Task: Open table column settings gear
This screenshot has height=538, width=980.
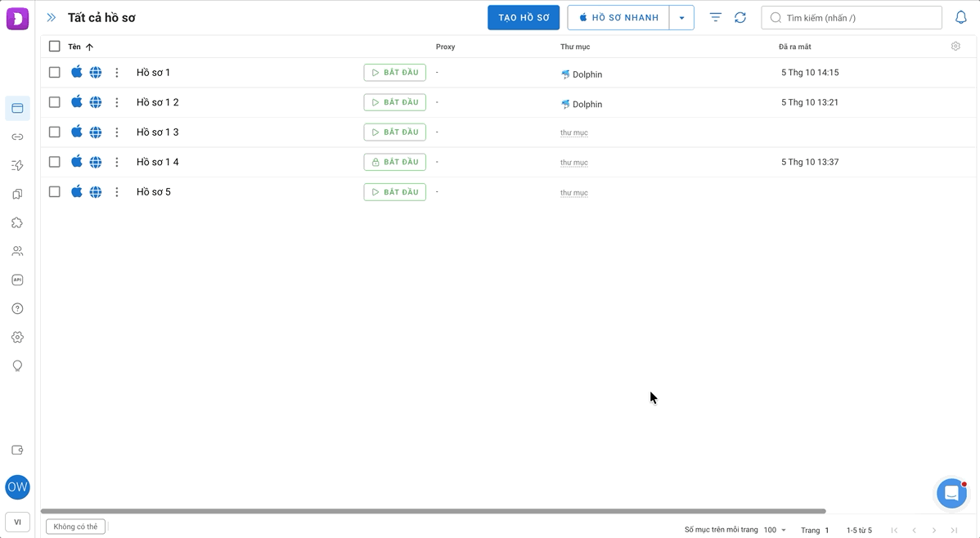Action: coord(955,47)
